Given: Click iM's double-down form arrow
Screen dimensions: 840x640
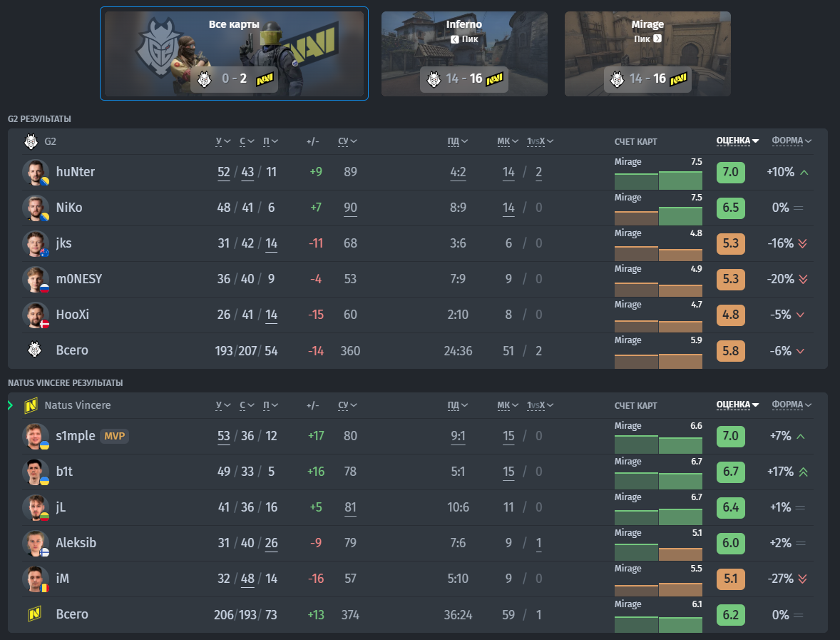Looking at the screenshot, I should pos(802,579).
